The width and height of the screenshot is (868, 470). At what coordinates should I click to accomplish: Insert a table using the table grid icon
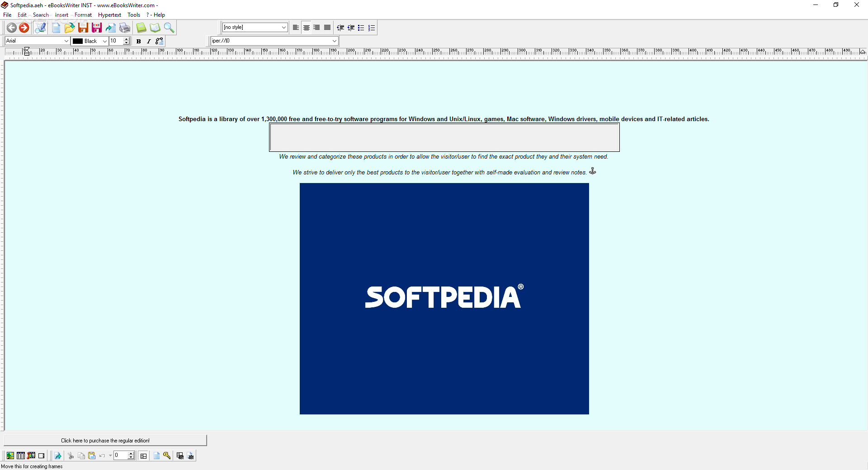(21, 456)
